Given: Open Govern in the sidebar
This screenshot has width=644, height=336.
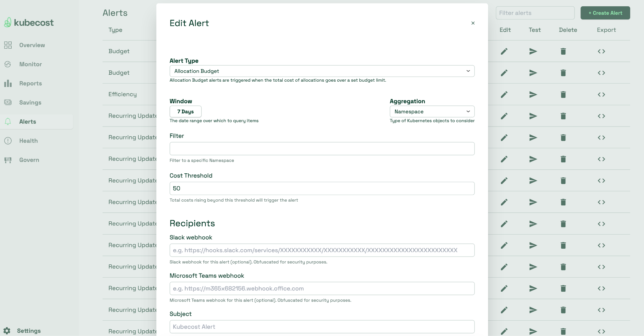Looking at the screenshot, I should (29, 160).
